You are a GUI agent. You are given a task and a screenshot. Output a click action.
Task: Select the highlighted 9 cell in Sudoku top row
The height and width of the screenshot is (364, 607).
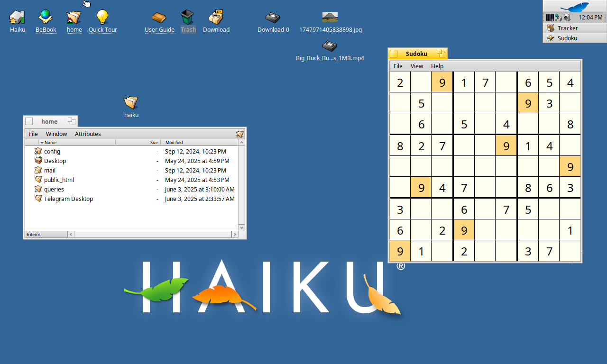point(442,82)
